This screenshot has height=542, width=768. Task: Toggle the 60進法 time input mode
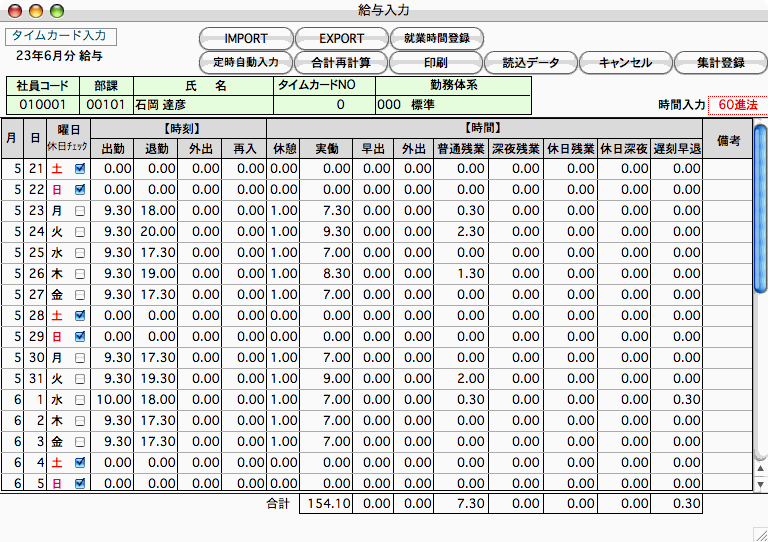click(x=737, y=104)
